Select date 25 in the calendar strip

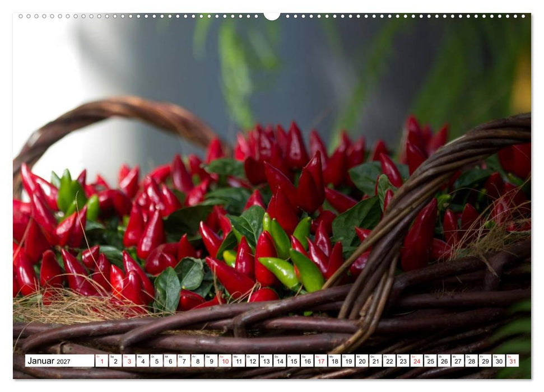click(x=431, y=361)
